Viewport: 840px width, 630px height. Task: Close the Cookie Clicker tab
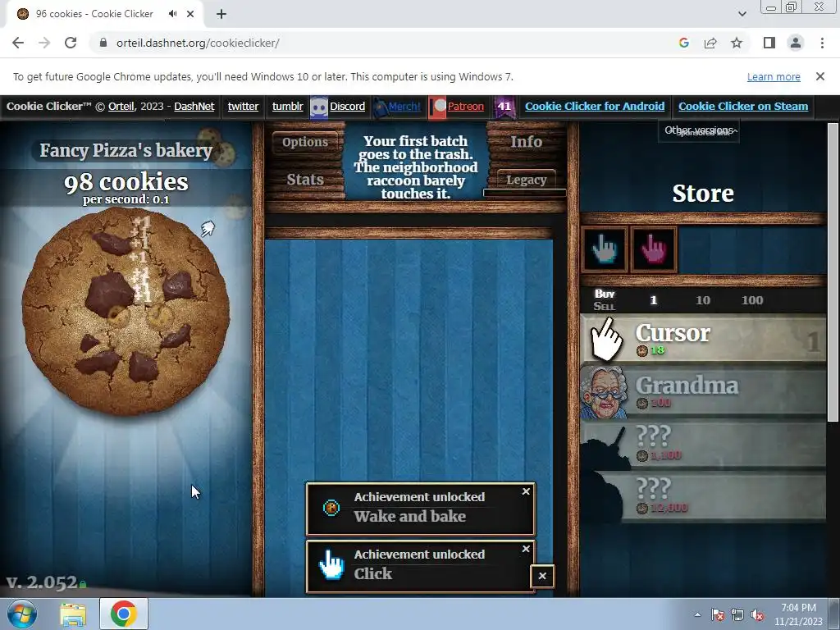(190, 14)
